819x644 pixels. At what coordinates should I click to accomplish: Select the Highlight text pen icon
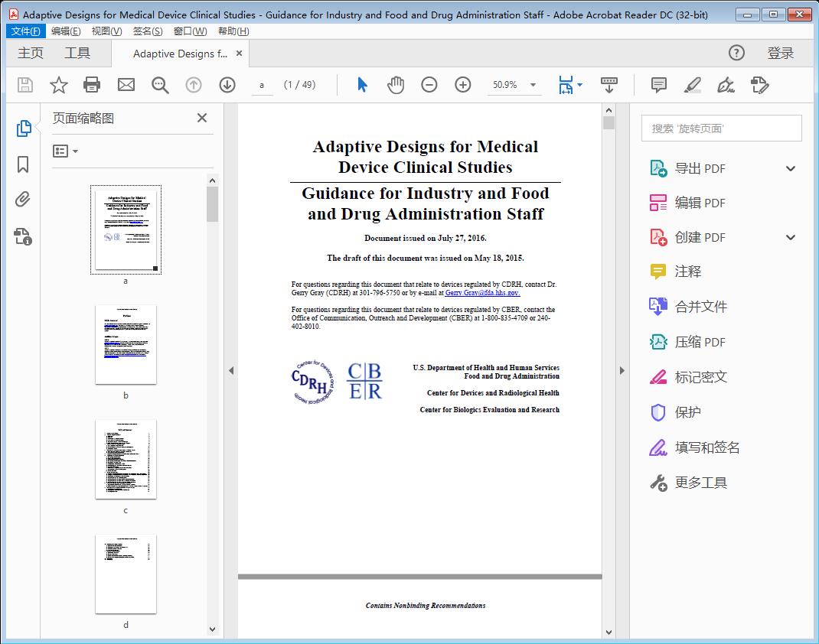pyautogui.click(x=692, y=85)
